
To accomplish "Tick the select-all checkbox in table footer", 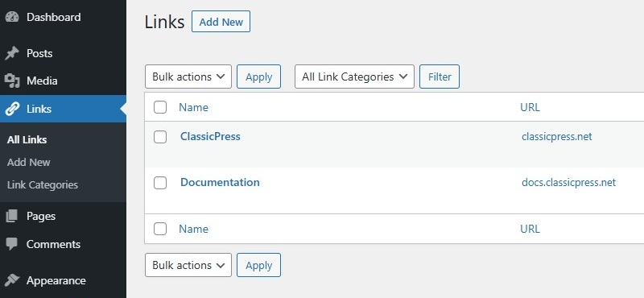I will [x=160, y=229].
